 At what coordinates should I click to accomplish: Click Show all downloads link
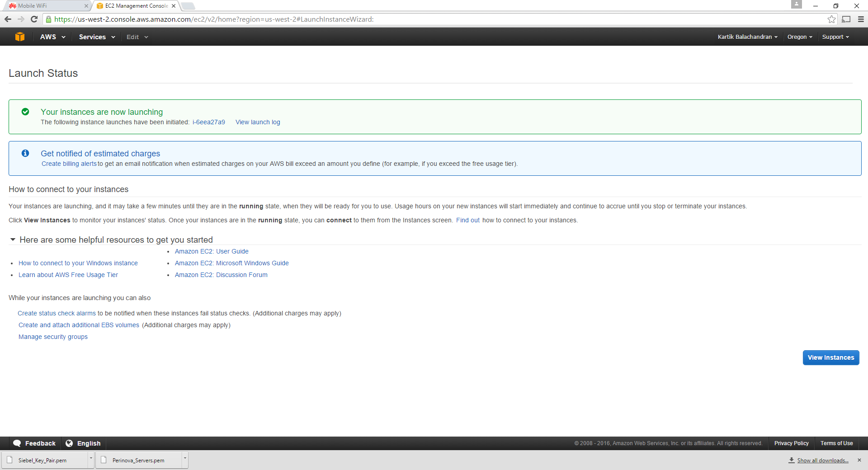point(823,461)
